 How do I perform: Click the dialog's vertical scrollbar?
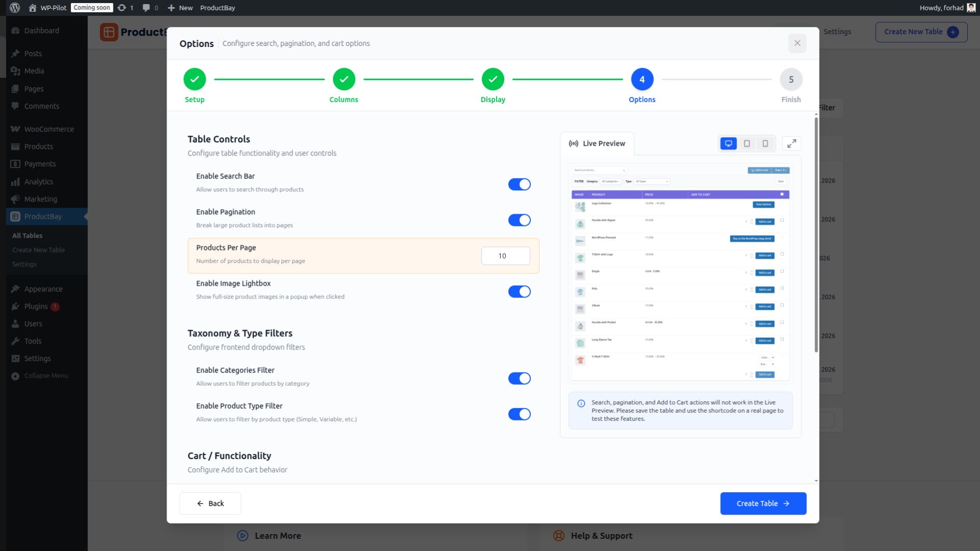(816, 235)
